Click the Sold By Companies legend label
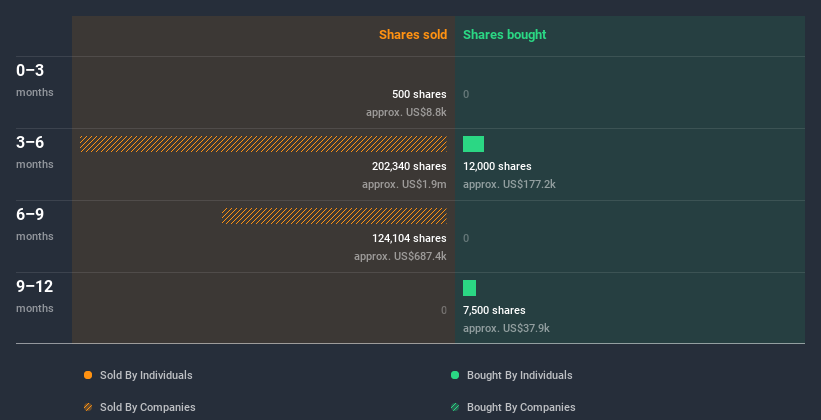This screenshot has height=420, width=821. [x=148, y=407]
